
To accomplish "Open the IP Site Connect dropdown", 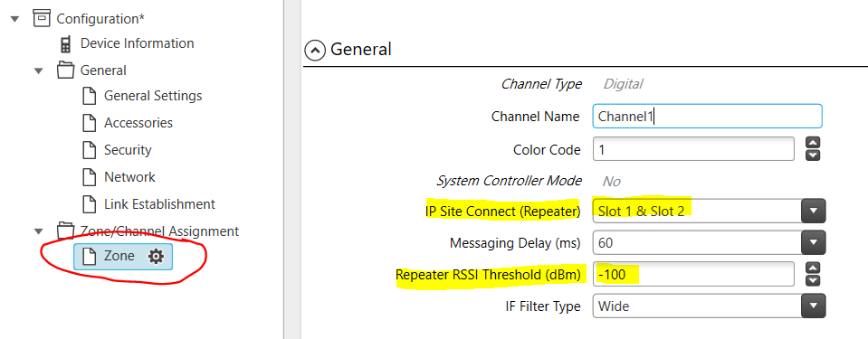I will coord(813,211).
